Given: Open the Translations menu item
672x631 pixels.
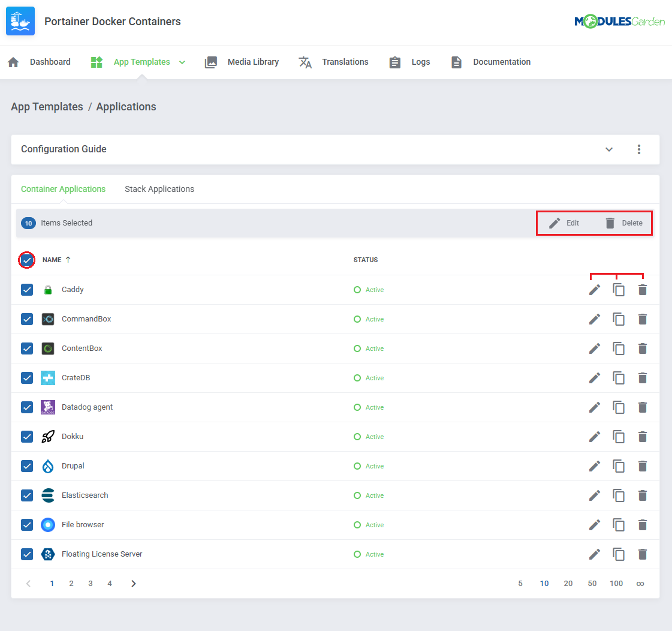Looking at the screenshot, I should [333, 62].
